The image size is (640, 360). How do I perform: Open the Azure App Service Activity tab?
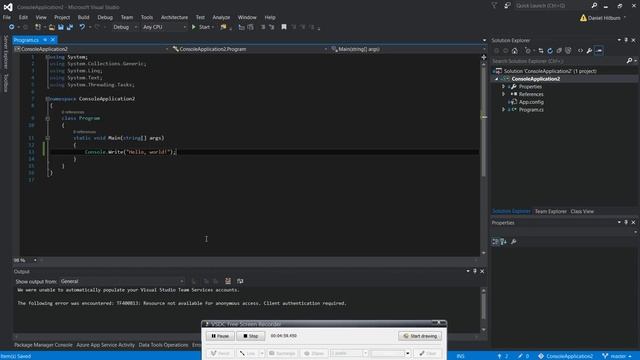pyautogui.click(x=105, y=345)
